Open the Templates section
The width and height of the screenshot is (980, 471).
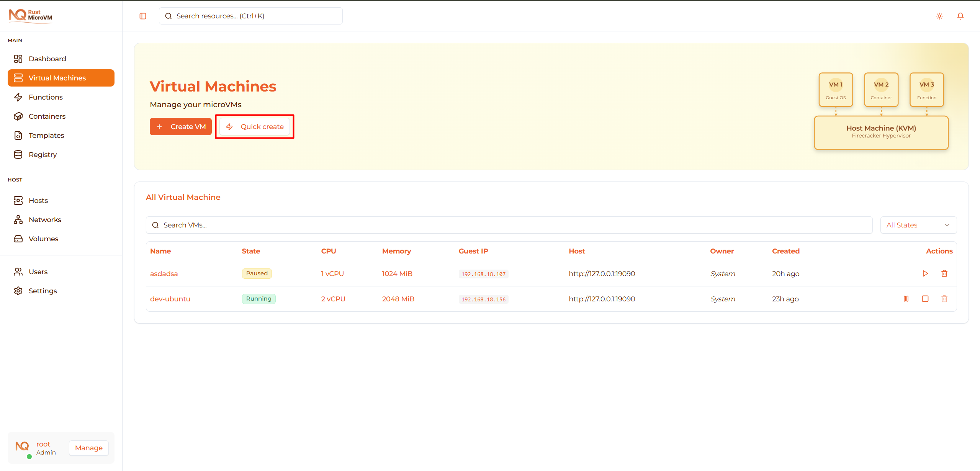tap(46, 136)
